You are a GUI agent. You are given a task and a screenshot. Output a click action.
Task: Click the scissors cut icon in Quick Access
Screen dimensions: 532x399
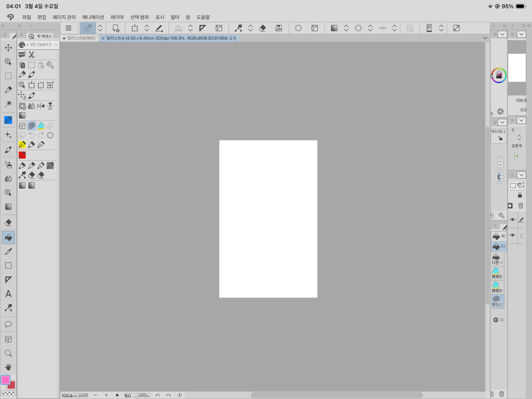pos(32,54)
